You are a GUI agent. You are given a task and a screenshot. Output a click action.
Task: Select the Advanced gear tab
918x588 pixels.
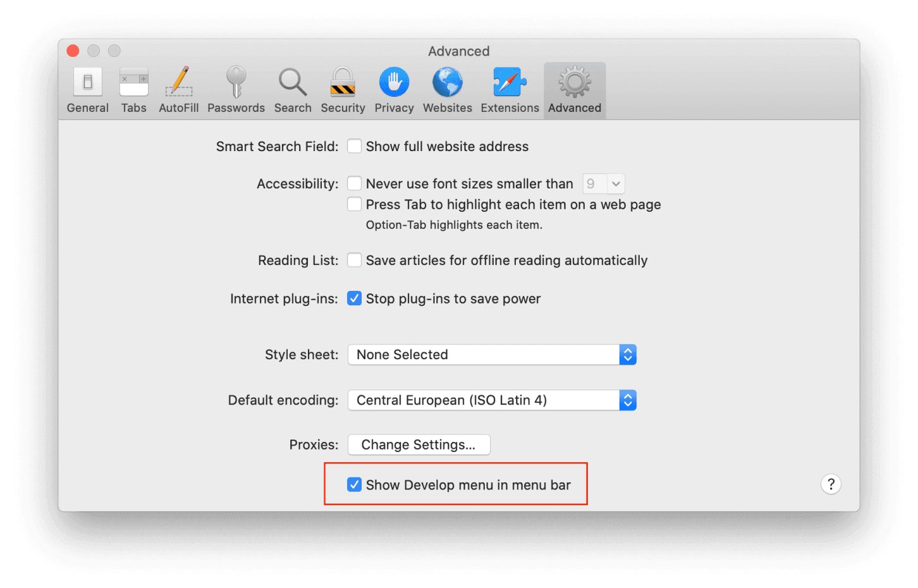[x=574, y=90]
